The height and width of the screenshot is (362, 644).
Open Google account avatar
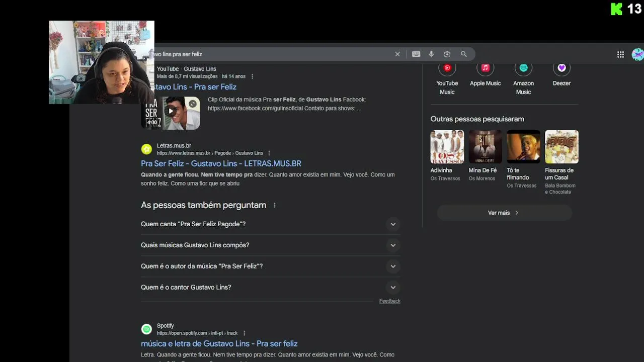[x=637, y=55]
